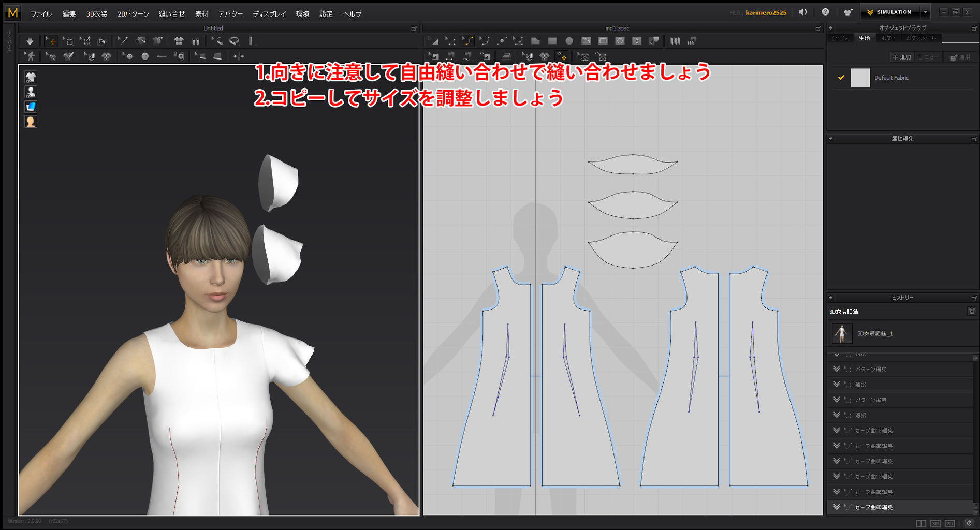Open the 縫い合せ menu
Image resolution: width=980 pixels, height=530 pixels.
click(x=171, y=14)
